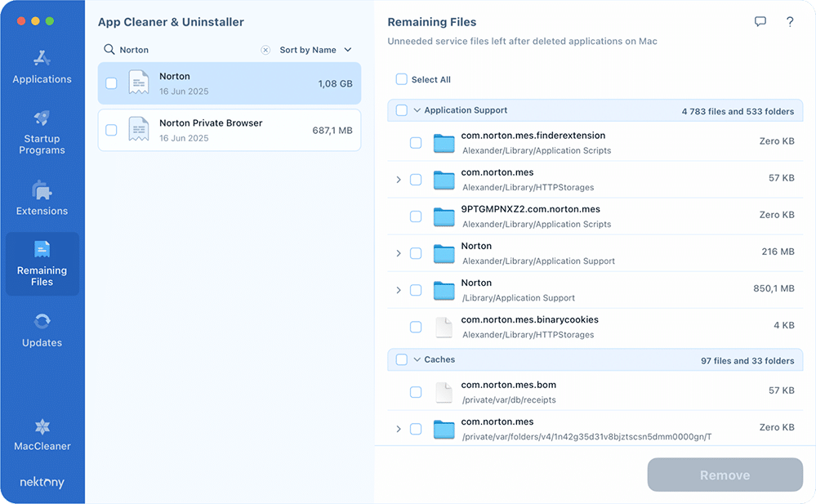816x504 pixels.
Task: Select the Norton 1,08 GB entry
Action: 230,83
